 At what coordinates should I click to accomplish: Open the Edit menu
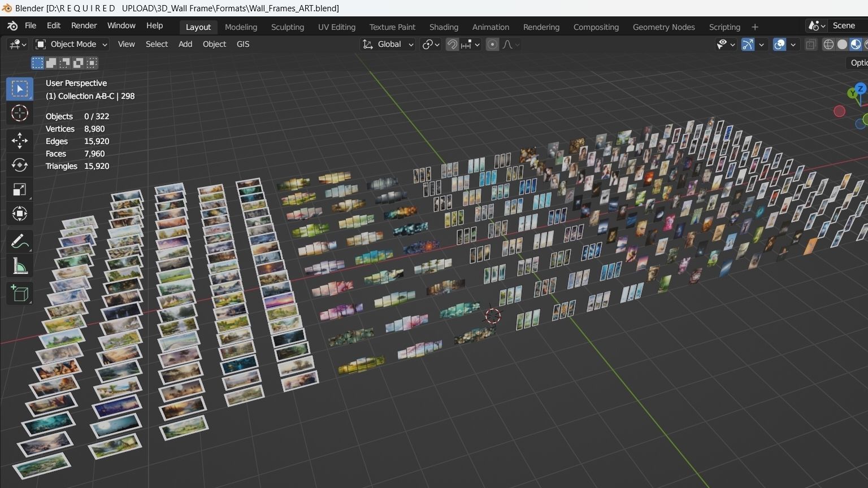click(54, 26)
